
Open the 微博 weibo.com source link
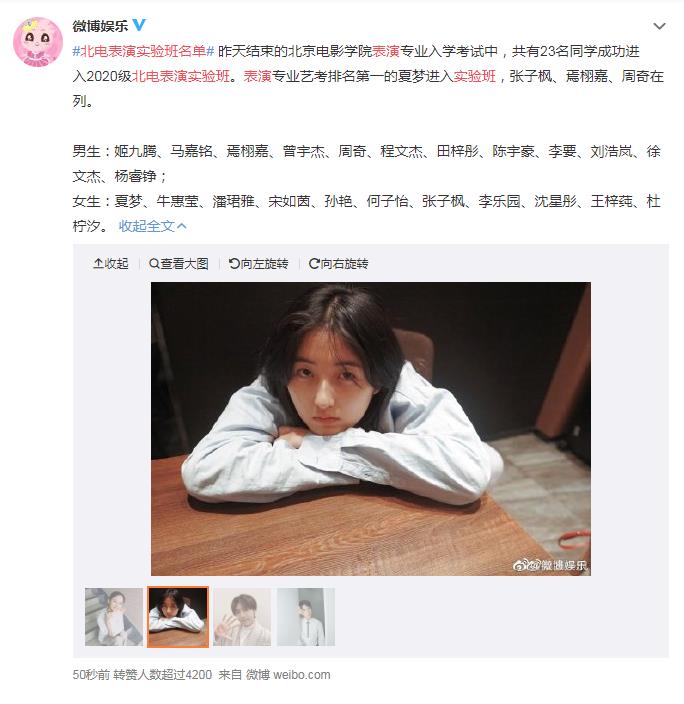coord(288,674)
